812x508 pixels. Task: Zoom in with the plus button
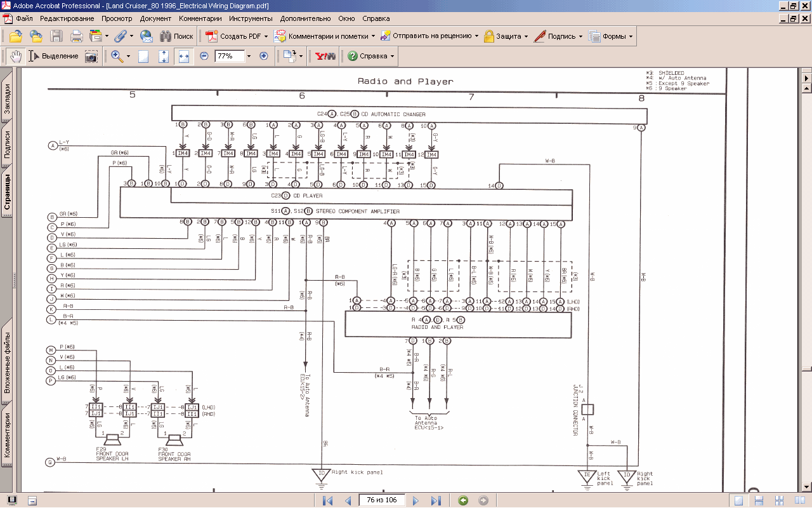[264, 56]
